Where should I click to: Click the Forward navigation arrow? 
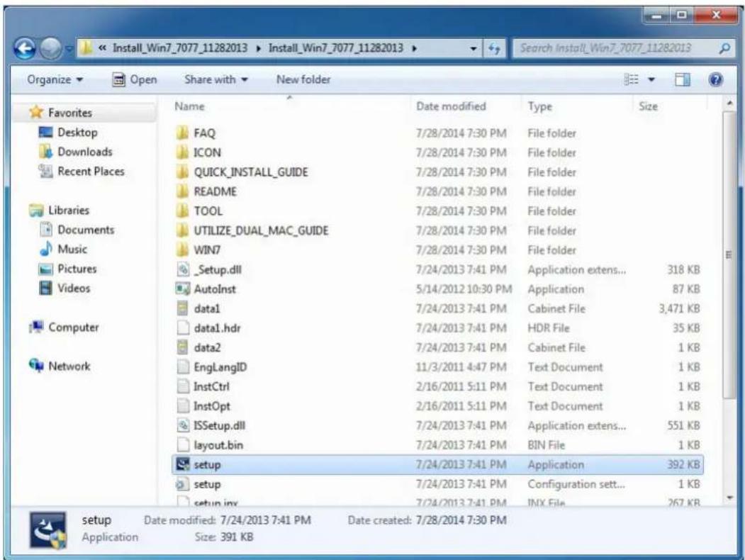(x=50, y=48)
